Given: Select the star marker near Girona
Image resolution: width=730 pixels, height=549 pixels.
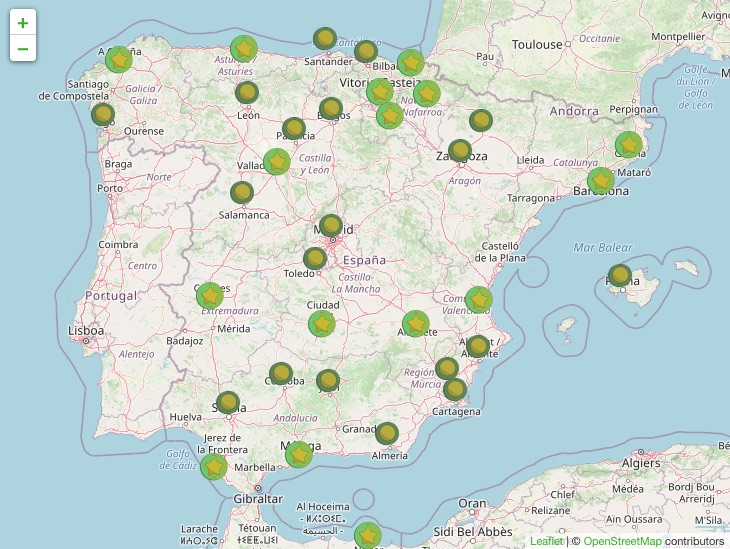Looking at the screenshot, I should 628,145.
